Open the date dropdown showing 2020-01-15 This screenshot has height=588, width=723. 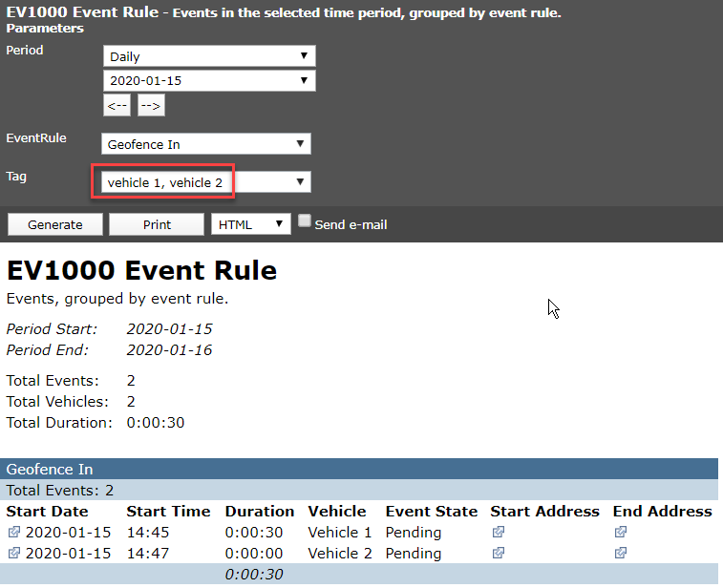(209, 80)
